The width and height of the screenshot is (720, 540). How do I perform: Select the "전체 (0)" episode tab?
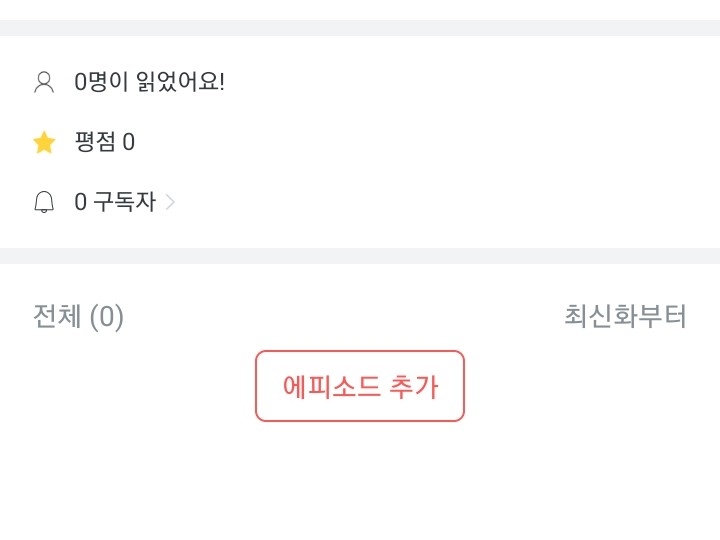tap(78, 317)
